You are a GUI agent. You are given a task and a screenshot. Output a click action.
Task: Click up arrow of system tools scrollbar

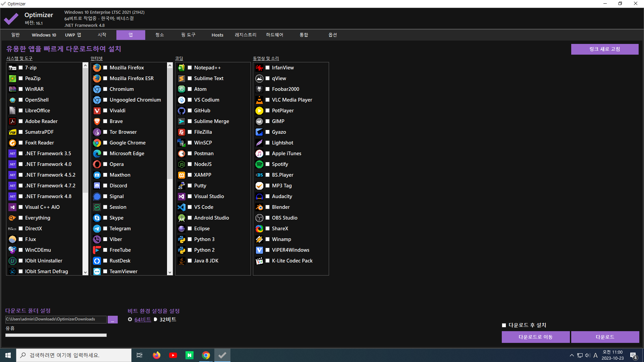tap(85, 65)
